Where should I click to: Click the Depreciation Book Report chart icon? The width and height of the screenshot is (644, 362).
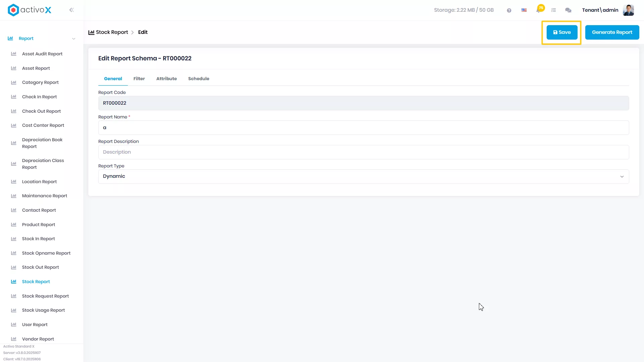[14, 143]
